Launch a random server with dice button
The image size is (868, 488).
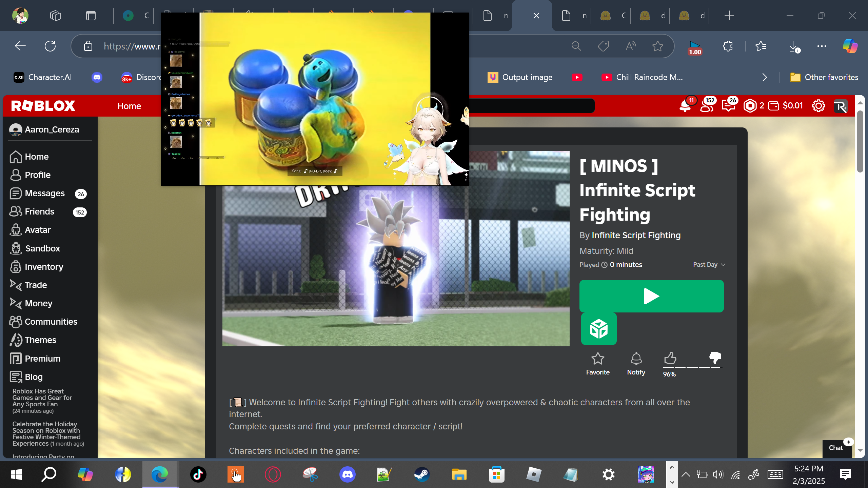tap(599, 329)
